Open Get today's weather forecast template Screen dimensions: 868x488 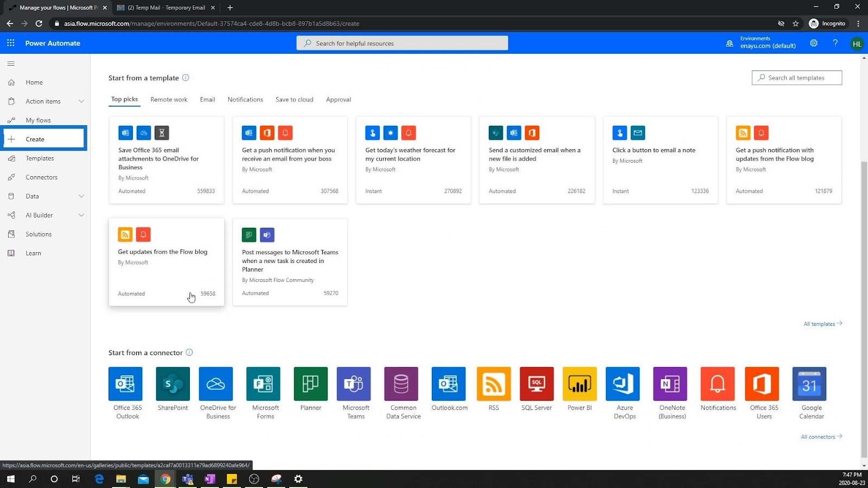[x=413, y=160]
